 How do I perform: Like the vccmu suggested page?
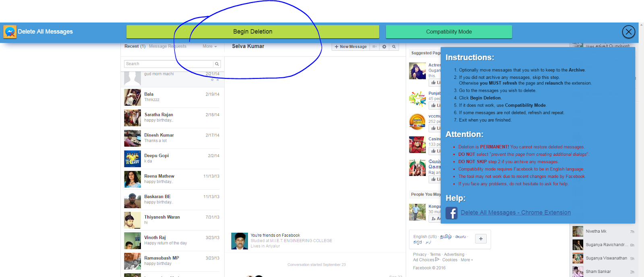coord(435,128)
